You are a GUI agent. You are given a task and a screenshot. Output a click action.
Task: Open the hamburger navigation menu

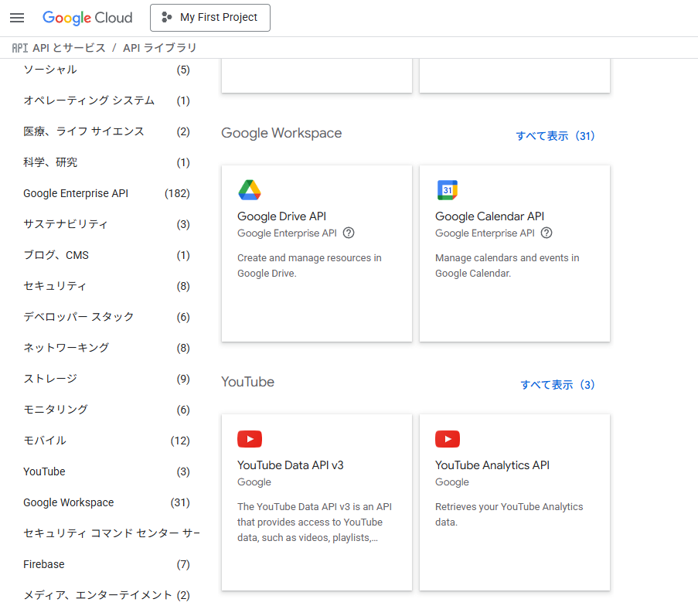pos(17,18)
